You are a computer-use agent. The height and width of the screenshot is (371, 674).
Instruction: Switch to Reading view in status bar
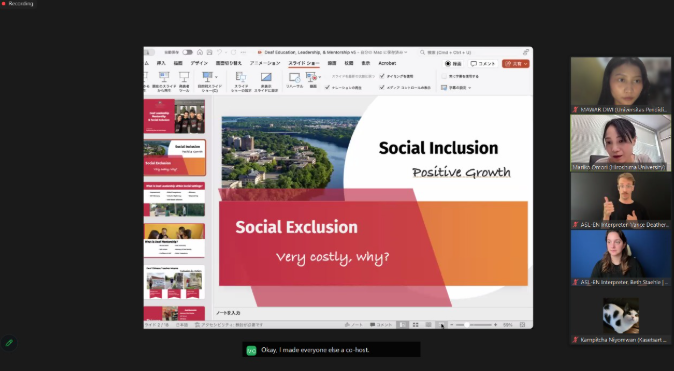(x=428, y=325)
